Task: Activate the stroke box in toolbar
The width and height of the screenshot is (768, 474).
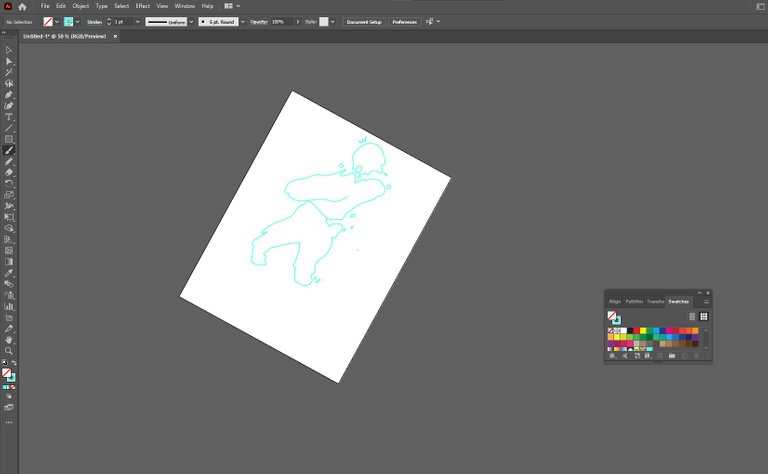Action: click(12, 378)
